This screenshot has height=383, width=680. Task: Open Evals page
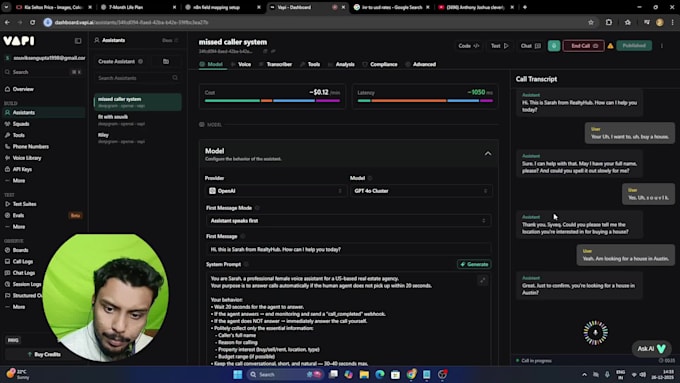(18, 215)
